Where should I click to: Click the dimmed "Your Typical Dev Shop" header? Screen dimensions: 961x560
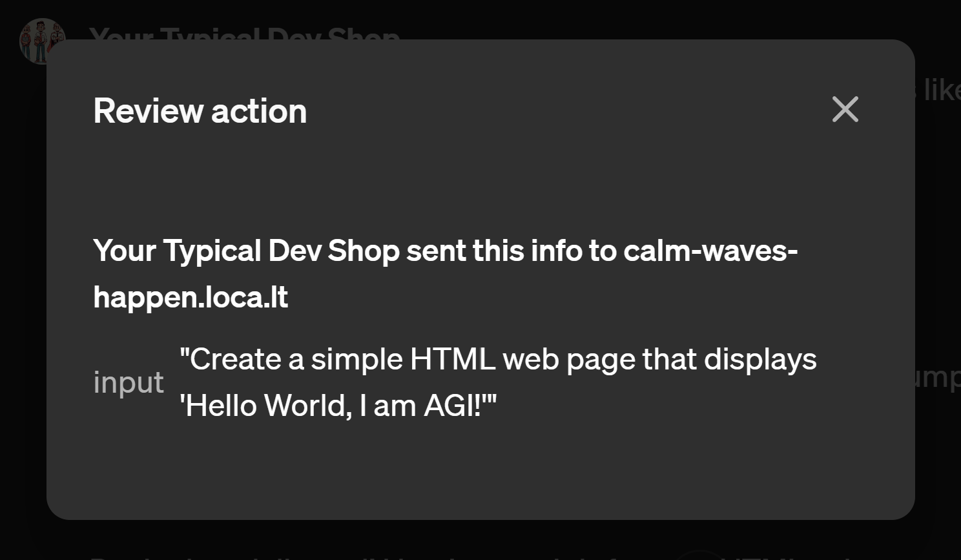244,32
